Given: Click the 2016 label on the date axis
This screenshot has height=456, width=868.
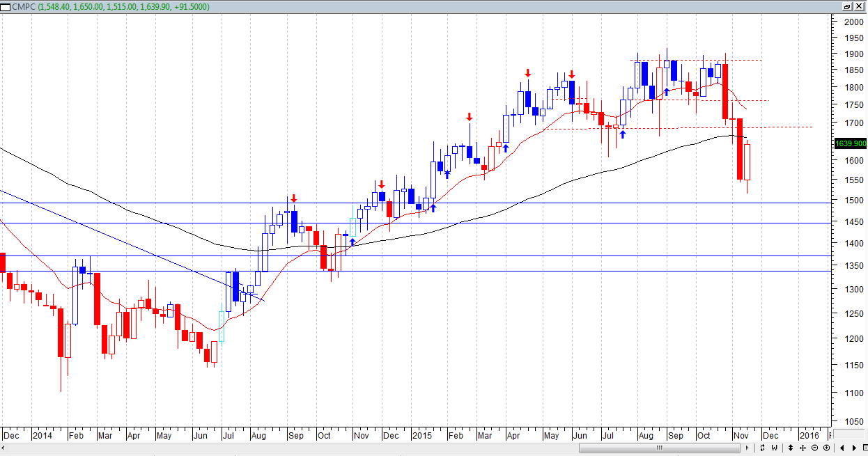Looking at the screenshot, I should pos(809,435).
